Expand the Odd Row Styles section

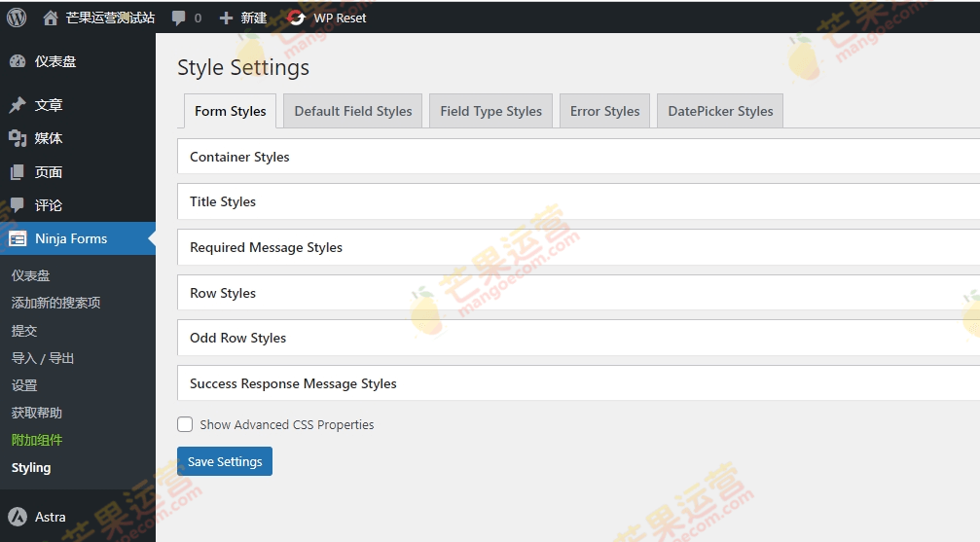coord(579,338)
